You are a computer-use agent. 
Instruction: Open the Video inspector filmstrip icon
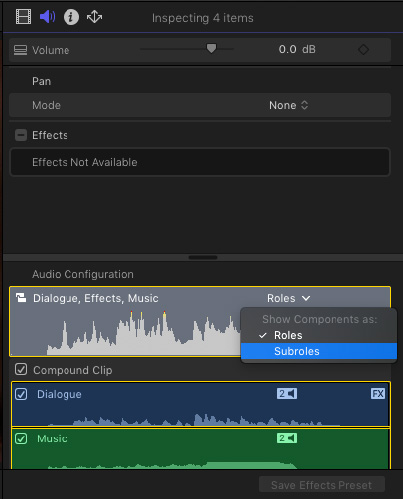tap(23, 17)
